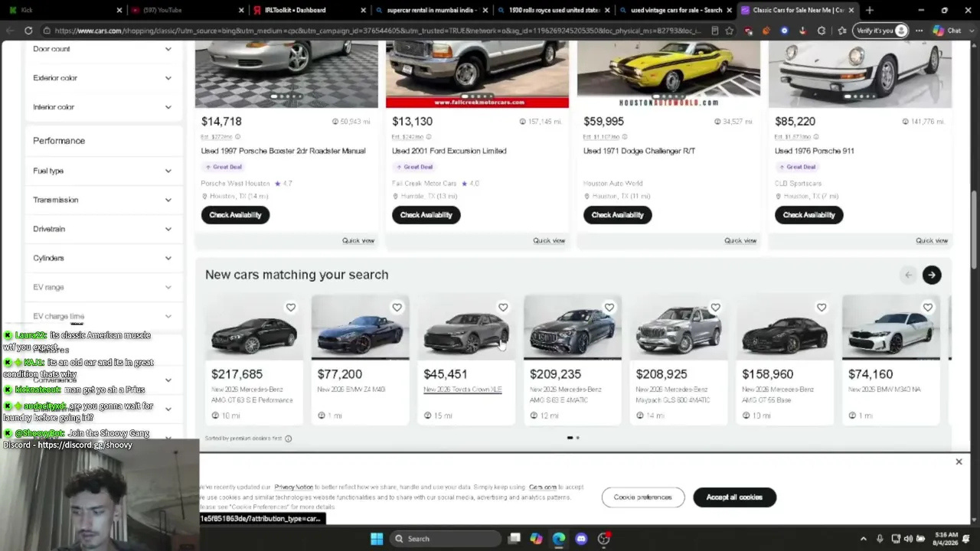Expand the Interior color filter
Screen dimensions: 980x551
coord(103,107)
